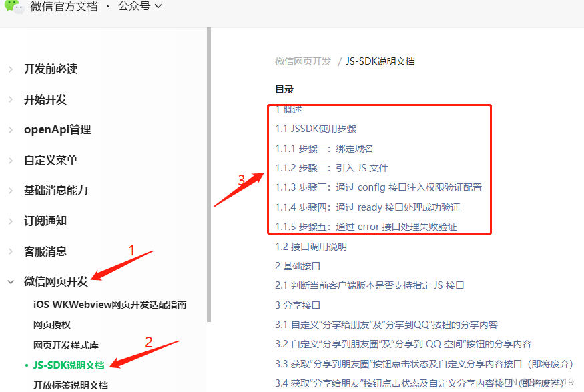Go to 3 分享接口
This screenshot has height=392, width=584.
coord(298,305)
